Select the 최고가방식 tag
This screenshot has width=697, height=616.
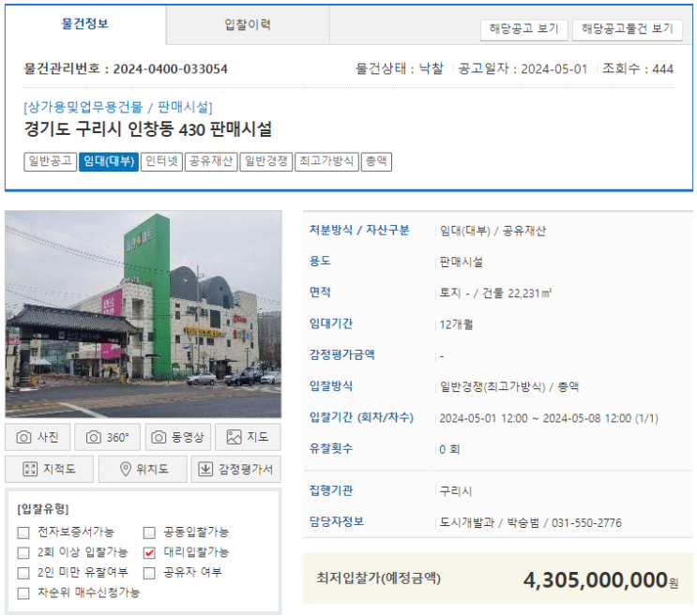point(326,161)
